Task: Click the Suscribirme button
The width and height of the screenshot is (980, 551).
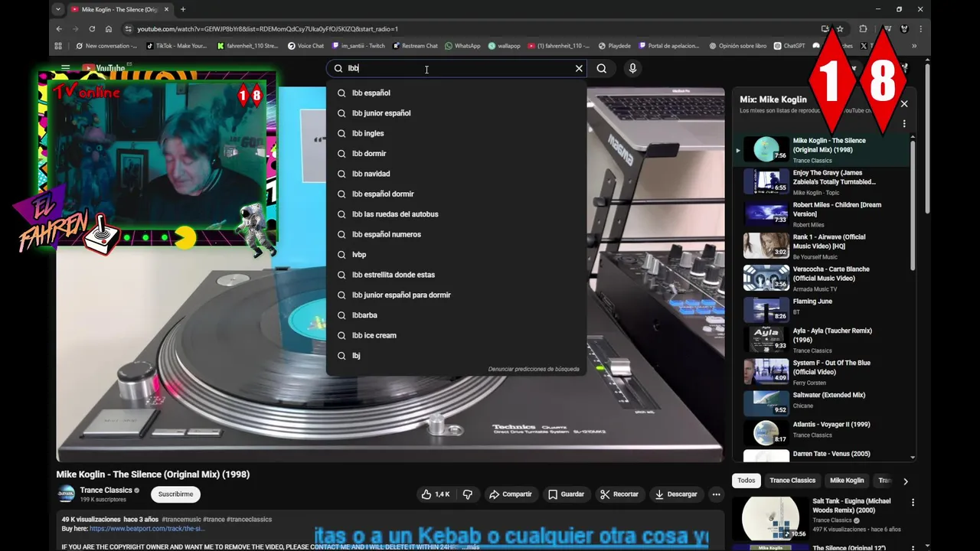Action: pyautogui.click(x=175, y=494)
